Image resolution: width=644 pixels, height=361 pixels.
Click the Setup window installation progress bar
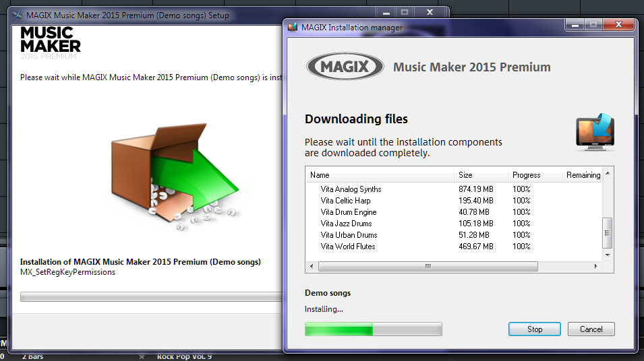pyautogui.click(x=151, y=296)
